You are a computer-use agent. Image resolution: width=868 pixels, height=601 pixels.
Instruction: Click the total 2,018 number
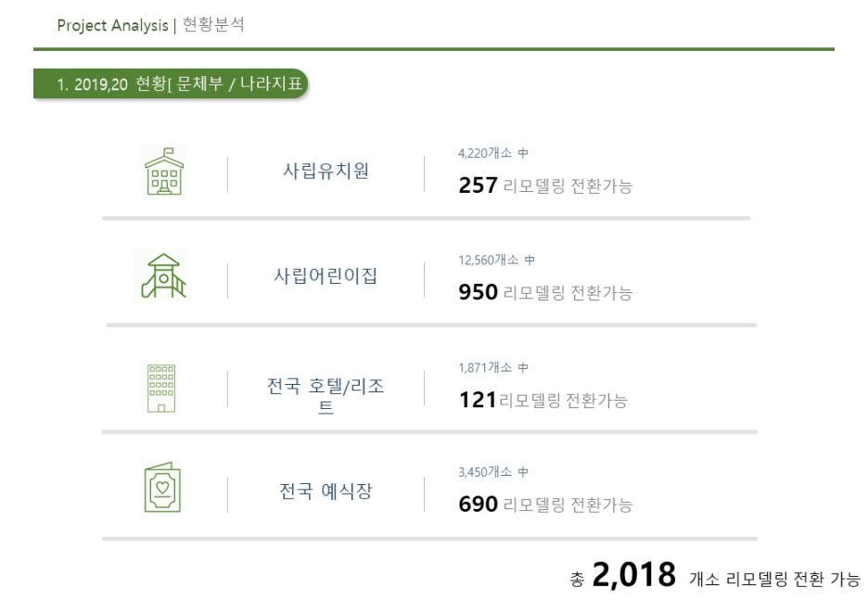click(633, 574)
